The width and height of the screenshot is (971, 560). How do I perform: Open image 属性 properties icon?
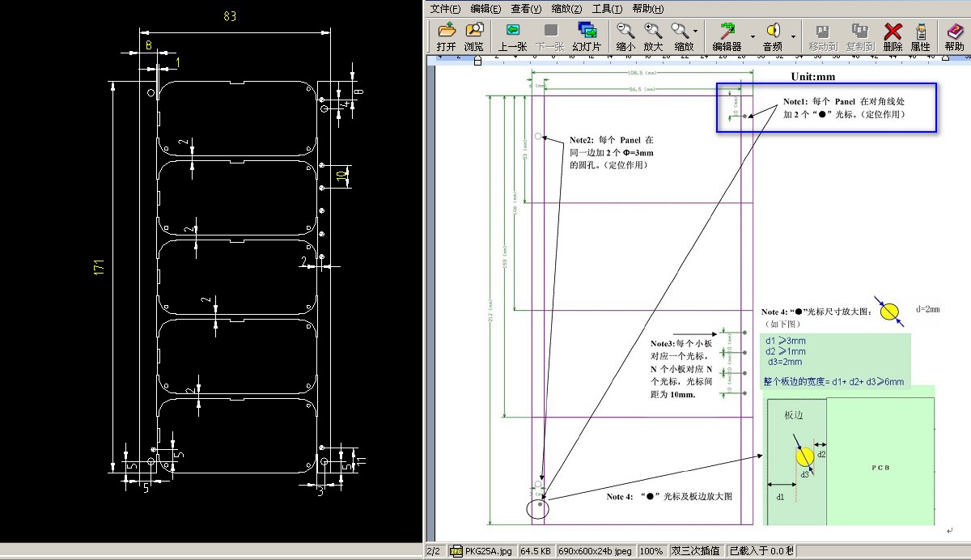(x=920, y=36)
